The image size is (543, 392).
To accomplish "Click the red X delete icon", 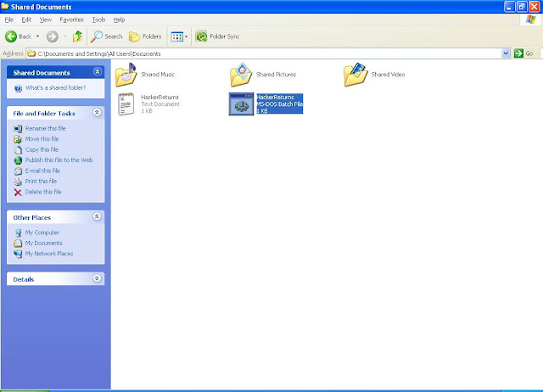I will click(18, 193).
